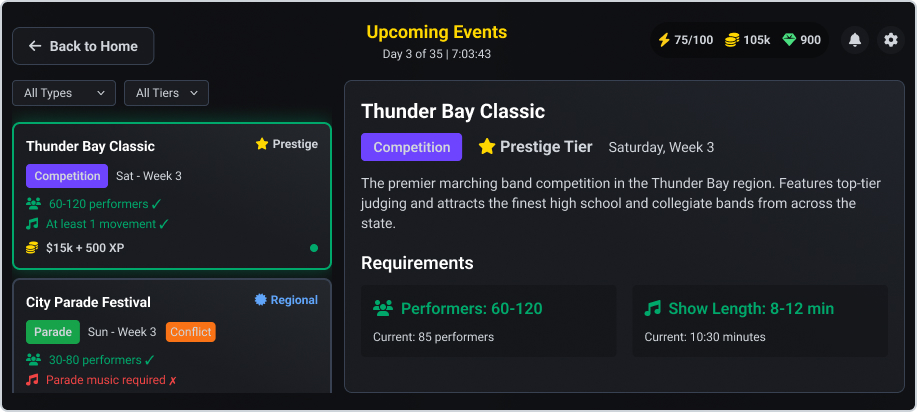Click the green status dot on Thunder Bay card
This screenshot has width=917, height=412.
pos(314,248)
